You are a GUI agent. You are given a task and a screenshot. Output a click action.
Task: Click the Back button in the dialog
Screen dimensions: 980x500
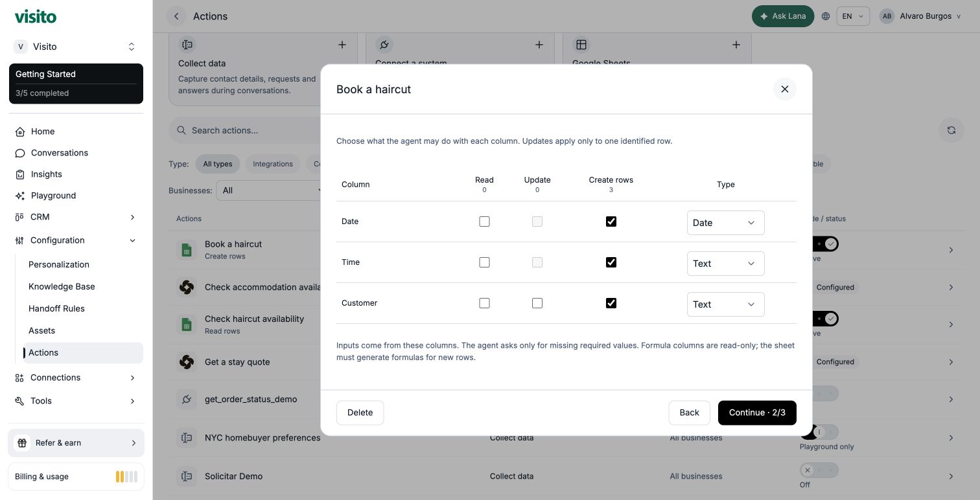coord(690,413)
